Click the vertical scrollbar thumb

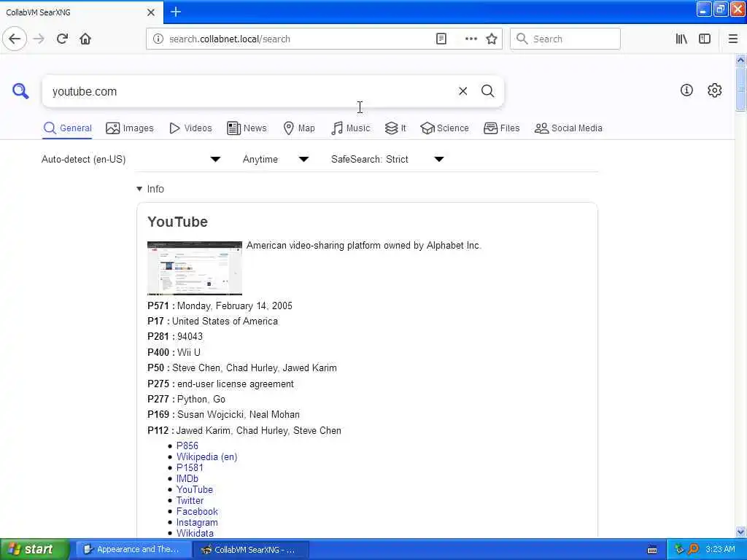tap(740, 89)
